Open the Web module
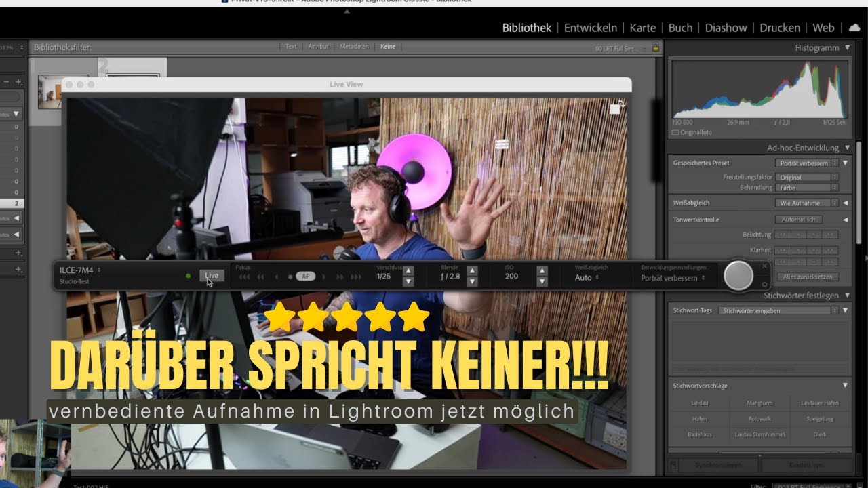 coord(823,28)
